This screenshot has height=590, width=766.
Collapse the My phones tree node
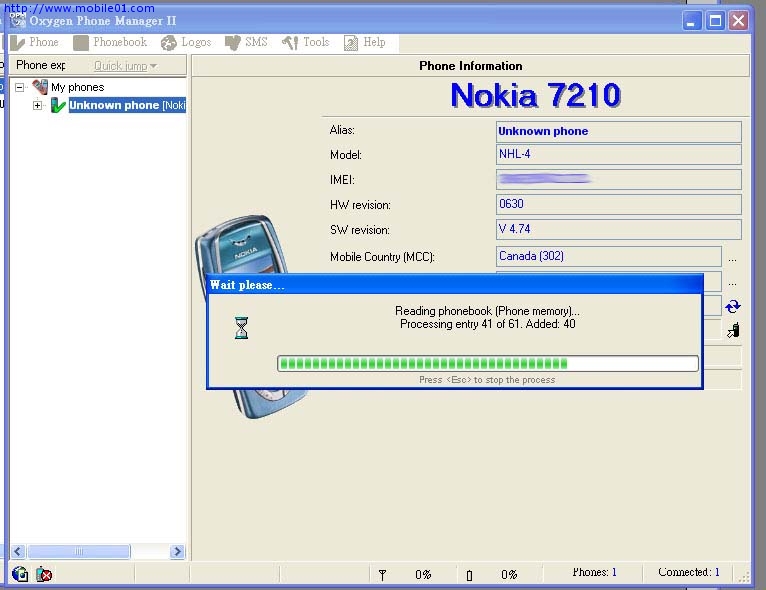(20, 87)
